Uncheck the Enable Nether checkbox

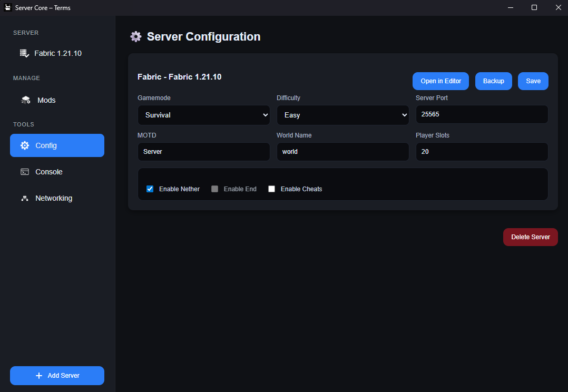[x=150, y=189]
